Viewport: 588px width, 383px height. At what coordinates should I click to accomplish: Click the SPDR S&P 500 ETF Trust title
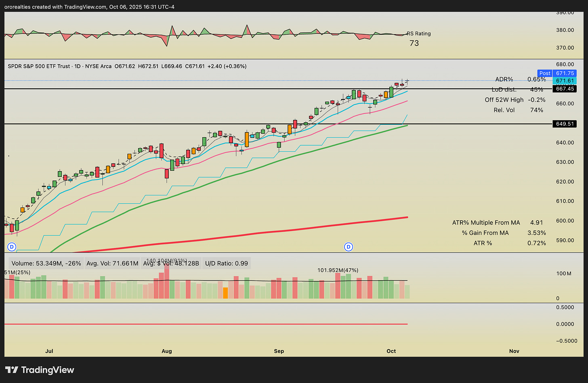tap(39, 66)
